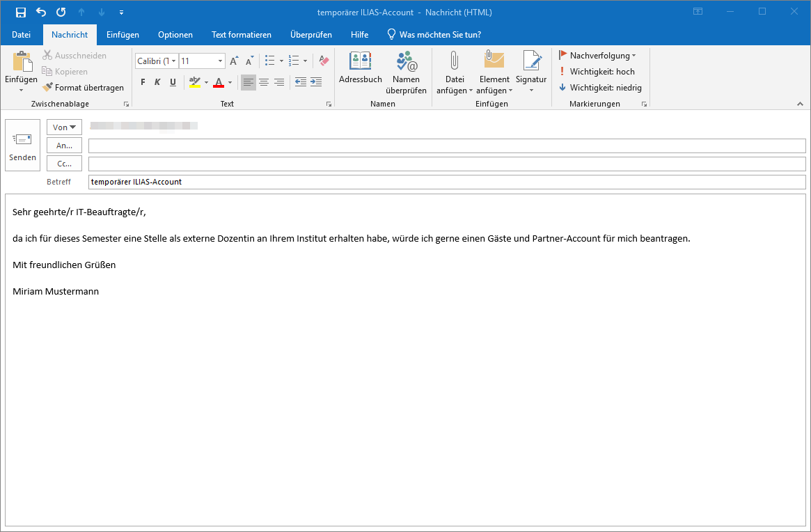The height and width of the screenshot is (532, 811).
Task: Toggle Wichtigkeit: hoch
Action: (597, 72)
